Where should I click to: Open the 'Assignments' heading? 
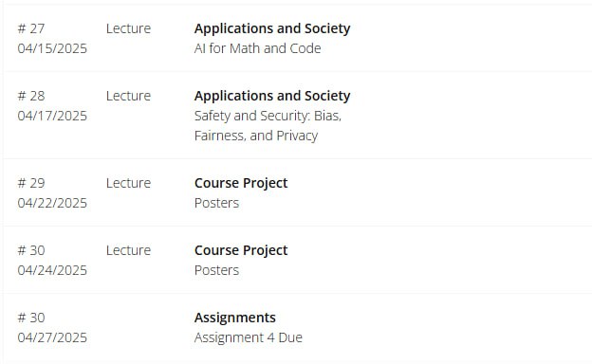[235, 318]
